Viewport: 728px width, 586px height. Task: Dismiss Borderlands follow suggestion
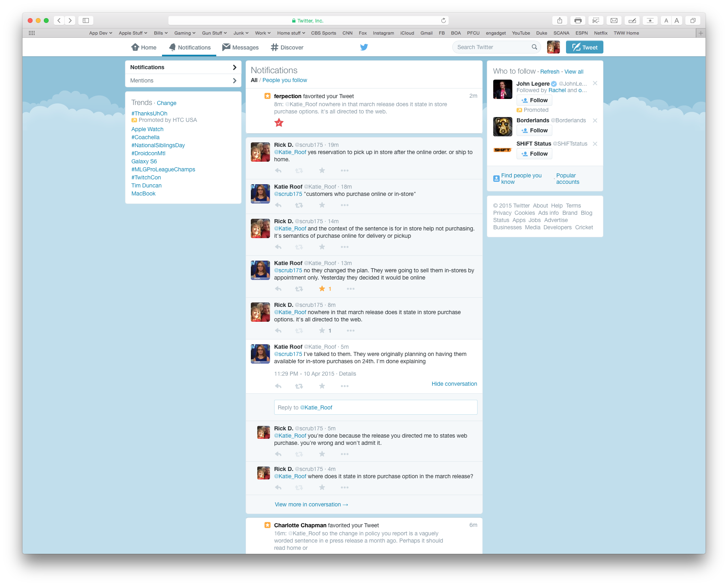click(x=595, y=120)
